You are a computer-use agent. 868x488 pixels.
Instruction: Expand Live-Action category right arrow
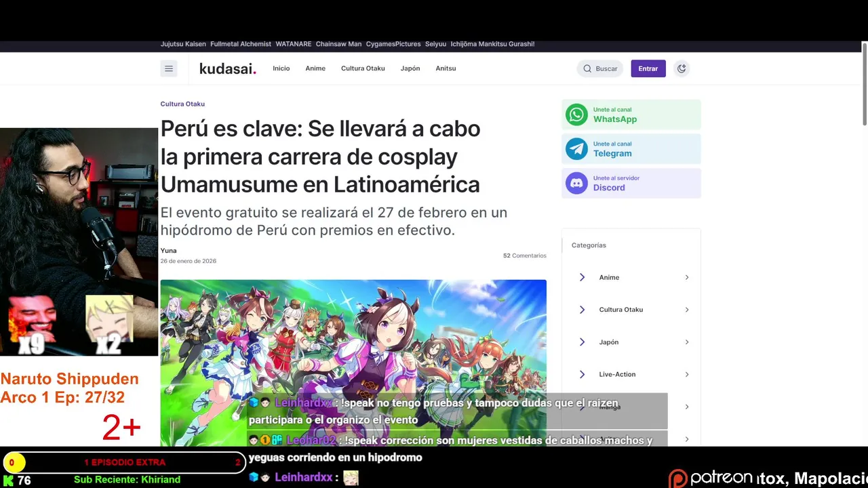tap(686, 374)
